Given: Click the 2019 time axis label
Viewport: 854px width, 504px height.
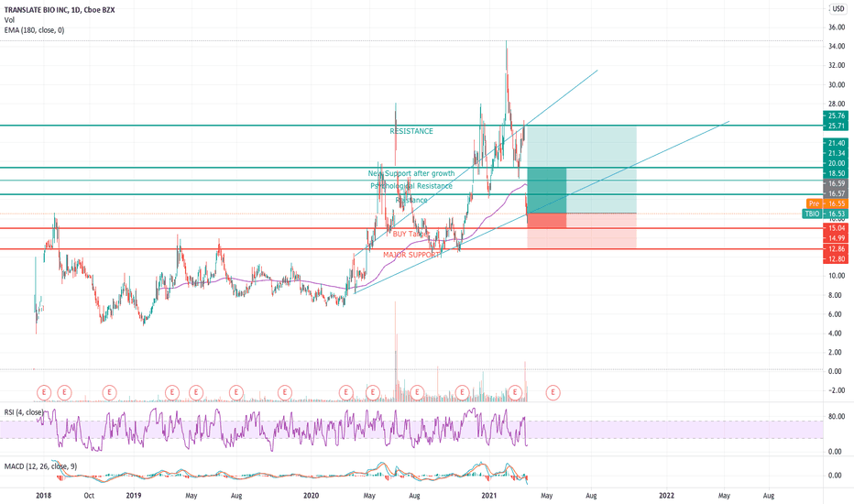Looking at the screenshot, I should 134,495.
